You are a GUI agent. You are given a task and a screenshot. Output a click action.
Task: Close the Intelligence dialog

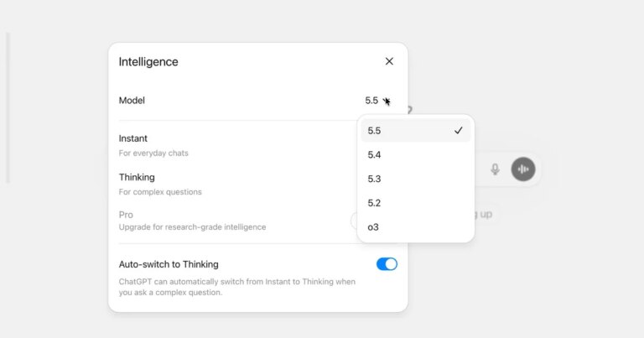click(389, 61)
